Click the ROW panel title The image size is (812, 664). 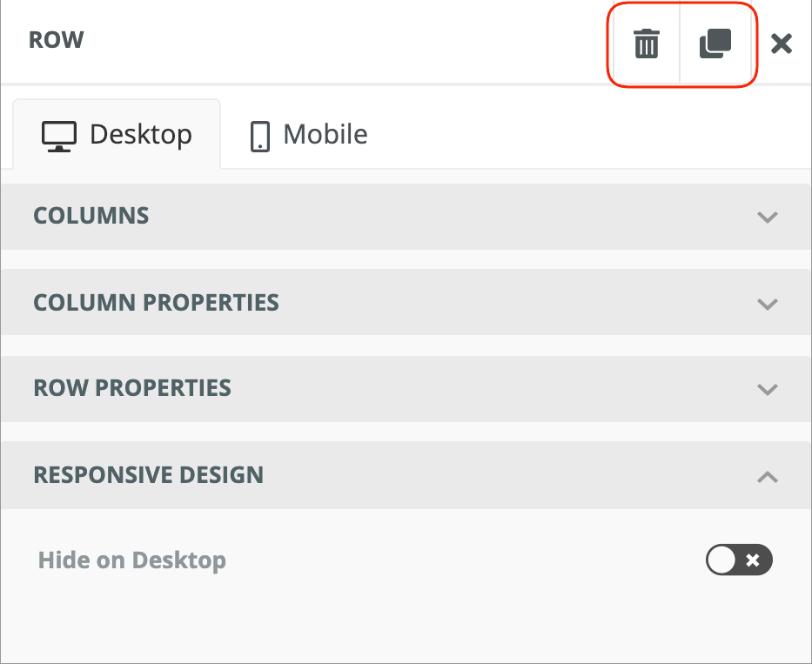coord(56,40)
